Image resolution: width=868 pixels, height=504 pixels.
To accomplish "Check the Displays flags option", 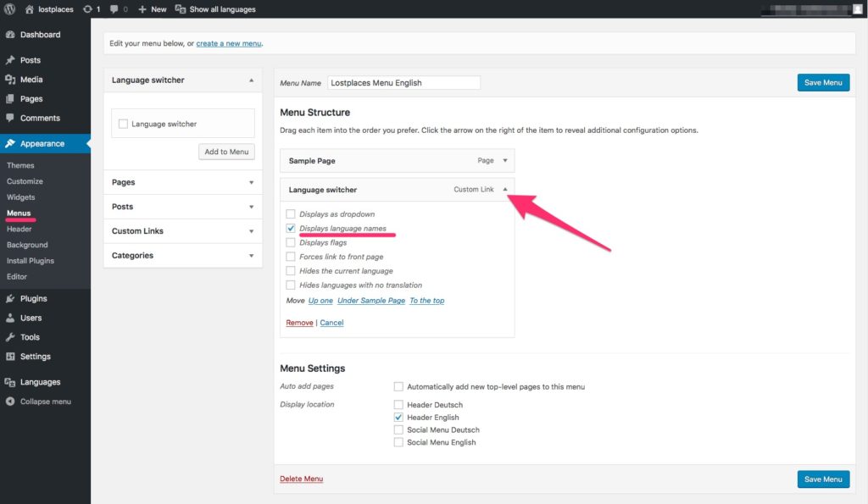I will (291, 242).
